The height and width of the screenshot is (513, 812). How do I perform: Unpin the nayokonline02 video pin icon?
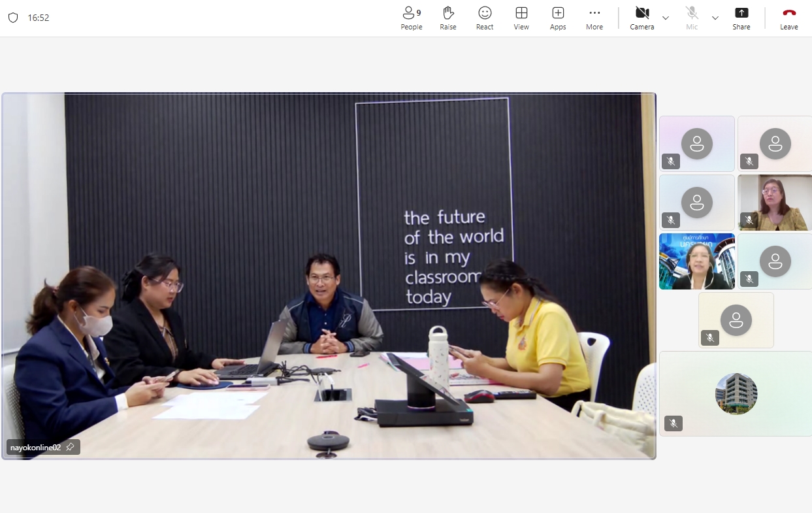(x=71, y=447)
